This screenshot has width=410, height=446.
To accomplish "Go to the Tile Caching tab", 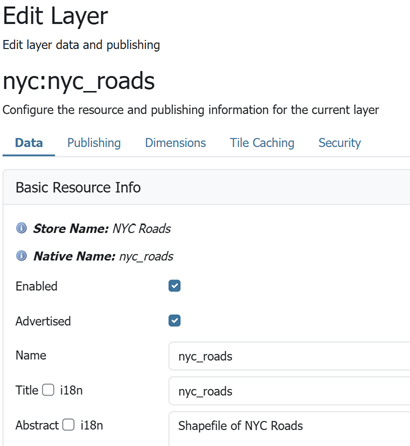I will [x=262, y=143].
